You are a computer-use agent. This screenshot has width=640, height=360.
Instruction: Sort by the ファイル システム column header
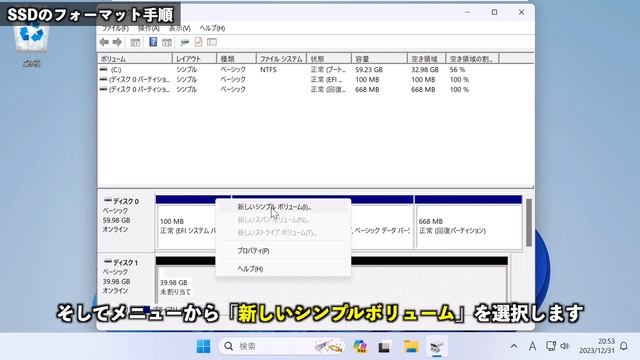[281, 59]
